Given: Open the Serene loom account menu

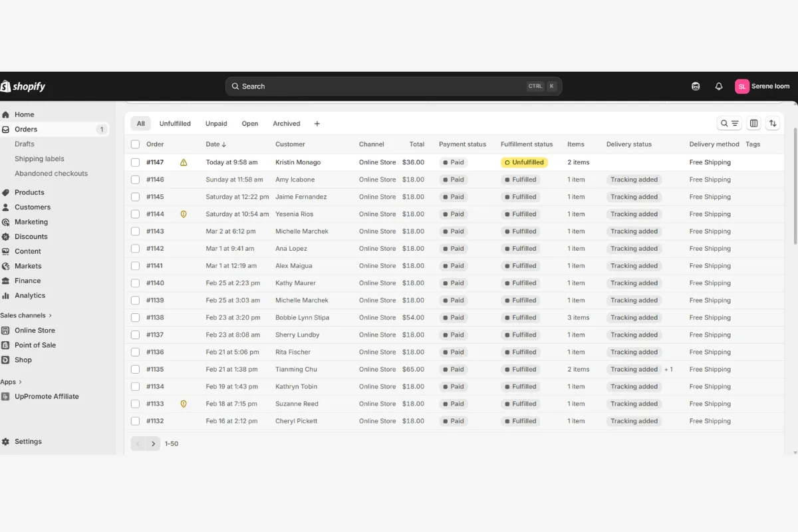Looking at the screenshot, I should (762, 86).
